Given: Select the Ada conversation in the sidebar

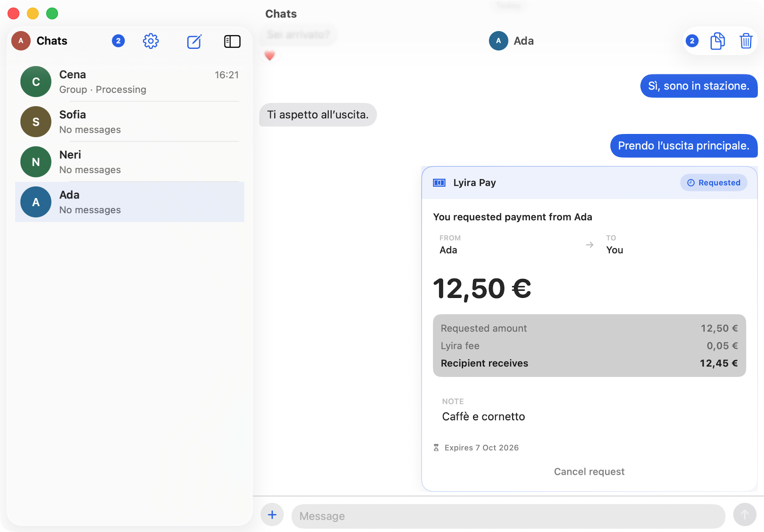Looking at the screenshot, I should (x=129, y=202).
